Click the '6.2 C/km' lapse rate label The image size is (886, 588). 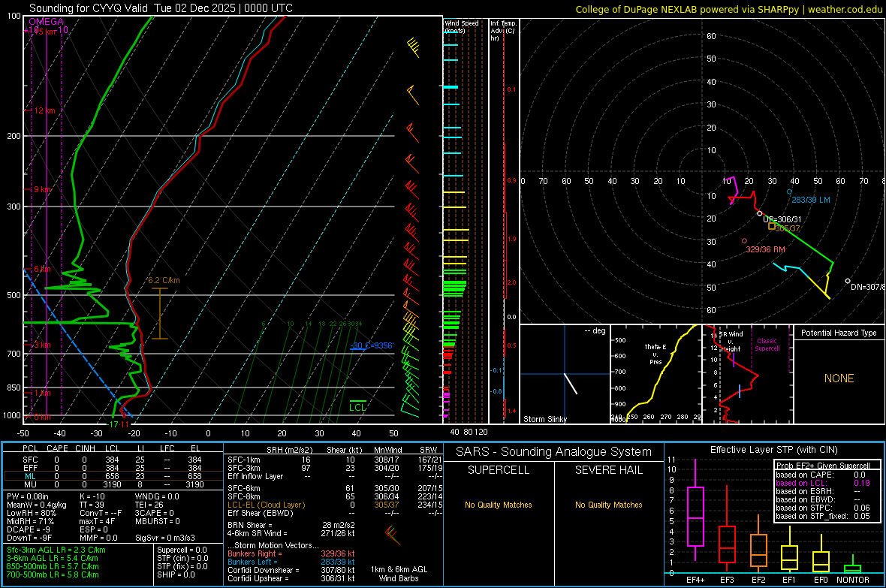pos(164,280)
